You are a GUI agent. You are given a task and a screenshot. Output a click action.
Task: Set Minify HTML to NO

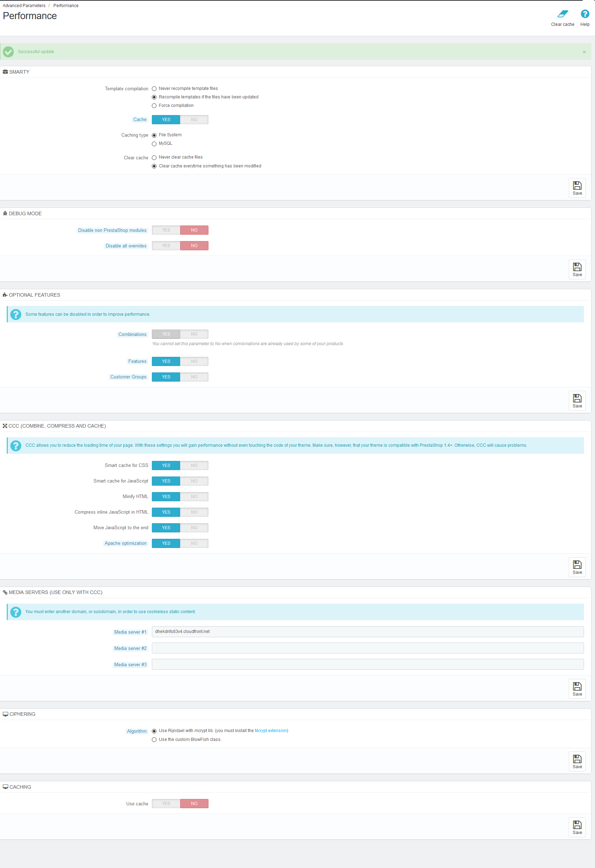click(194, 497)
